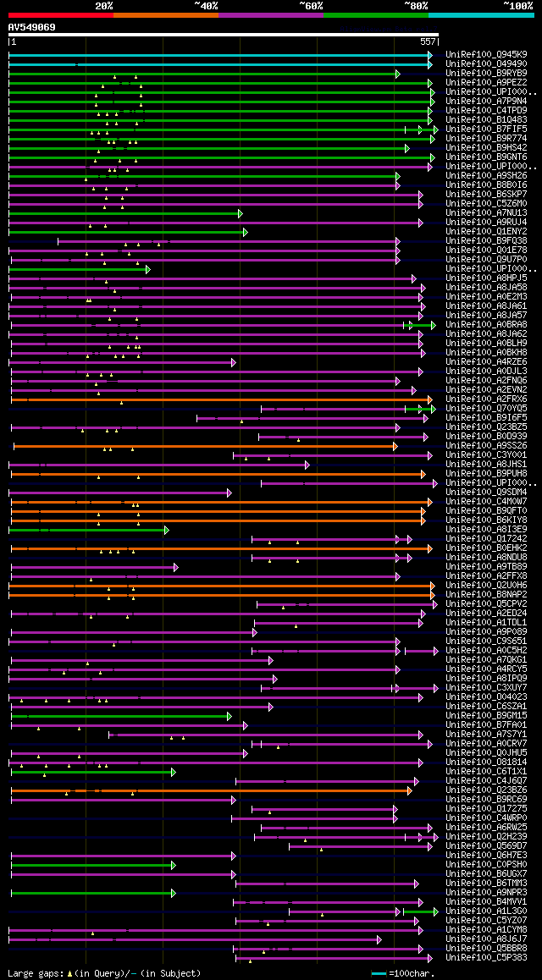The width and height of the screenshot is (542, 980).
Task: Click the cyan 100char scale bar
Action: (379, 974)
